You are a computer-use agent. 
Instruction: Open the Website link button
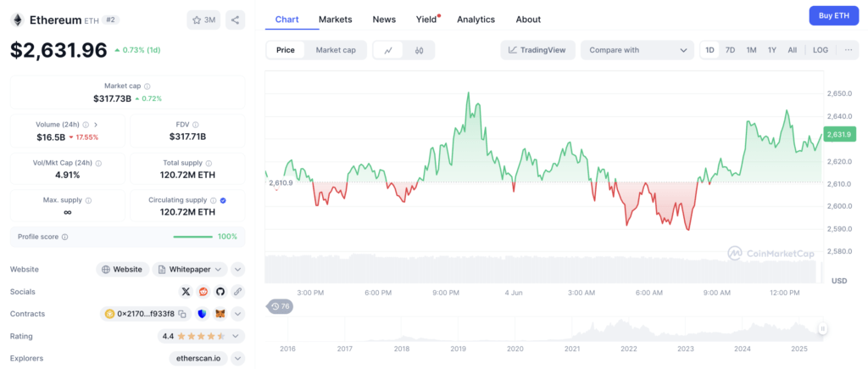pos(122,269)
